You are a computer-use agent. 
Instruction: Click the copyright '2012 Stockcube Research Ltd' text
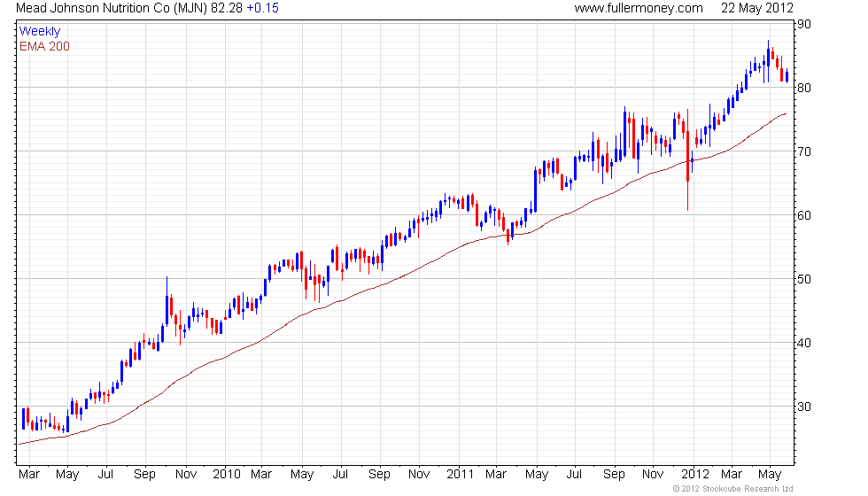(733, 489)
